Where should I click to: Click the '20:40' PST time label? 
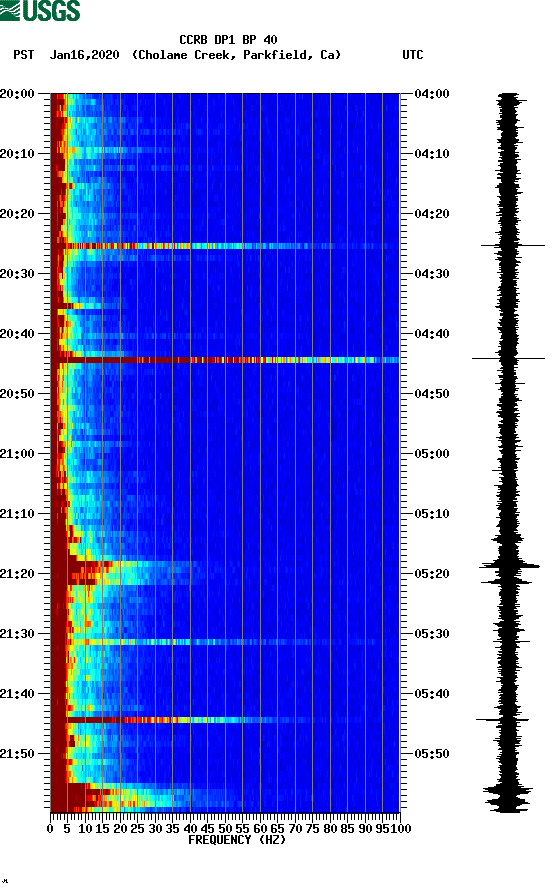[x=17, y=334]
